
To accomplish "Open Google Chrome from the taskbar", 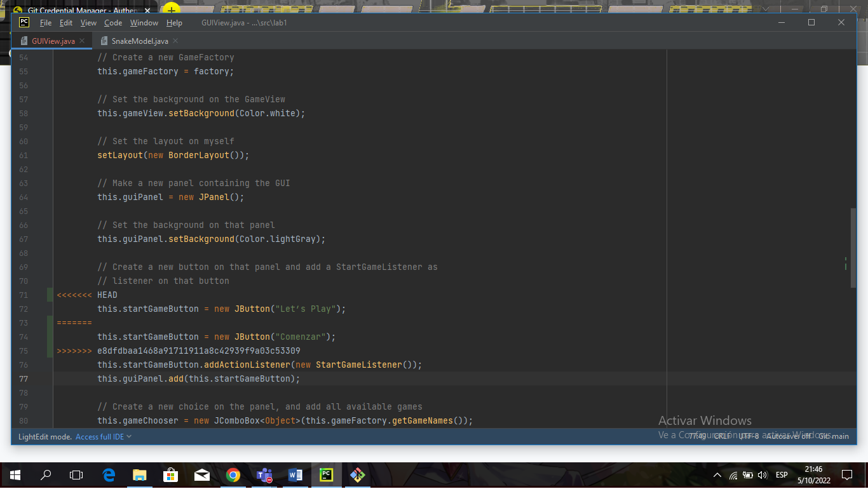I will 233,474.
